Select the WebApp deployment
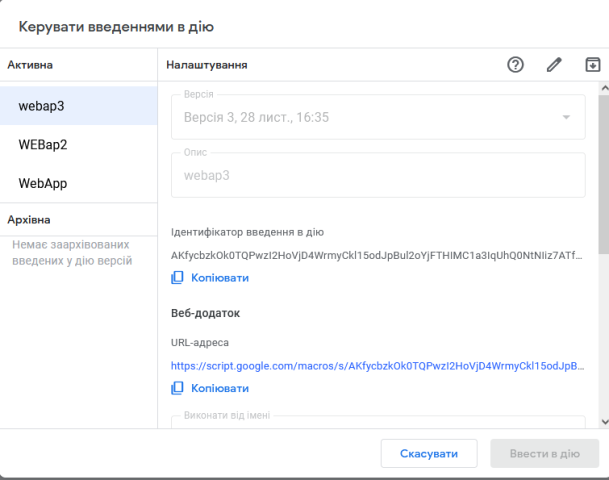This screenshot has width=609, height=480. click(x=79, y=184)
